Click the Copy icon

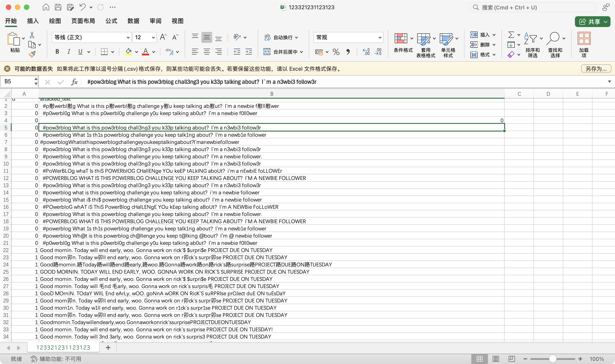(x=32, y=45)
